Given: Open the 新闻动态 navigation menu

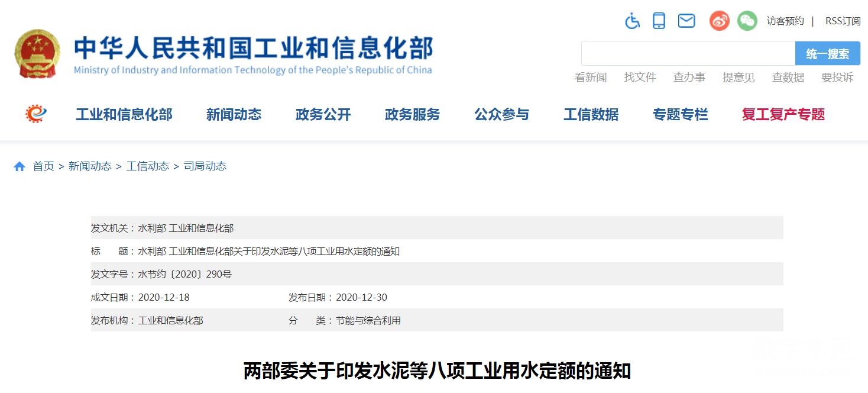Looking at the screenshot, I should (x=234, y=114).
